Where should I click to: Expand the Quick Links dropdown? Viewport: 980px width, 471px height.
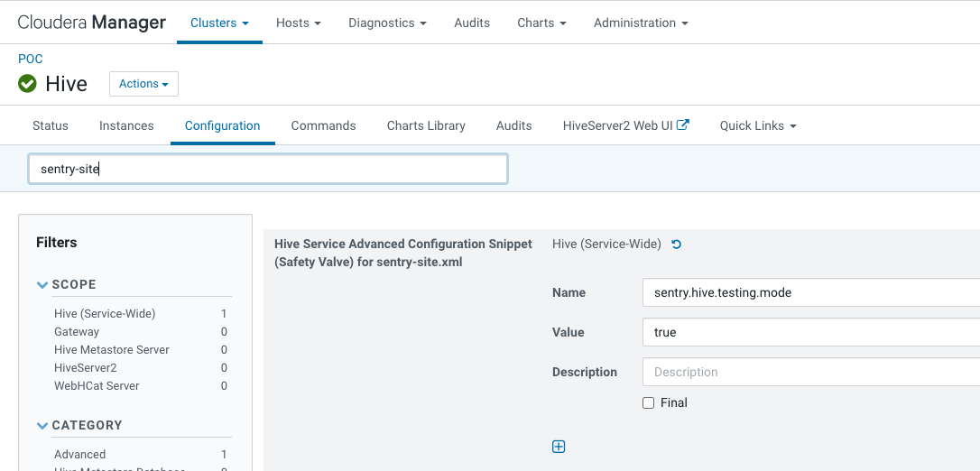(758, 125)
